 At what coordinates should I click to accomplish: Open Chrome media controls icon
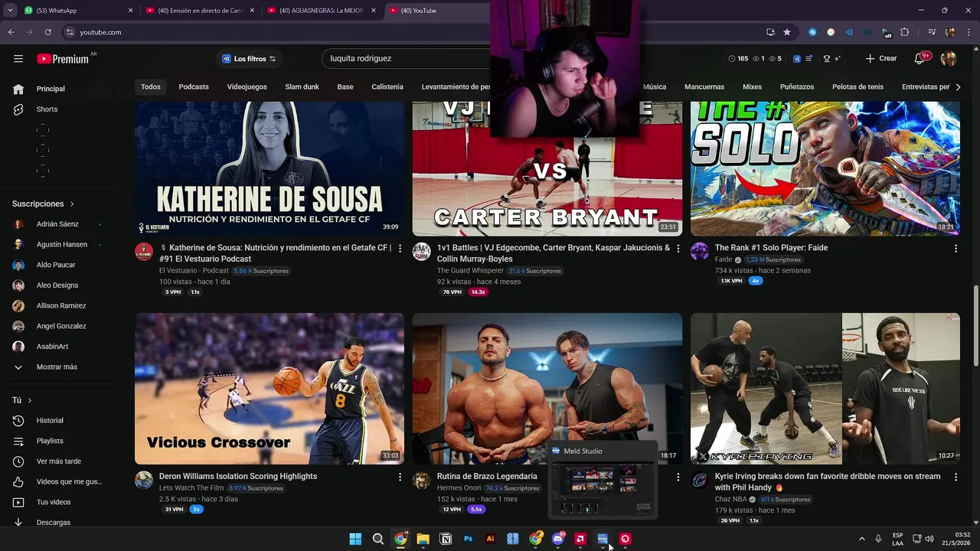[x=932, y=32]
